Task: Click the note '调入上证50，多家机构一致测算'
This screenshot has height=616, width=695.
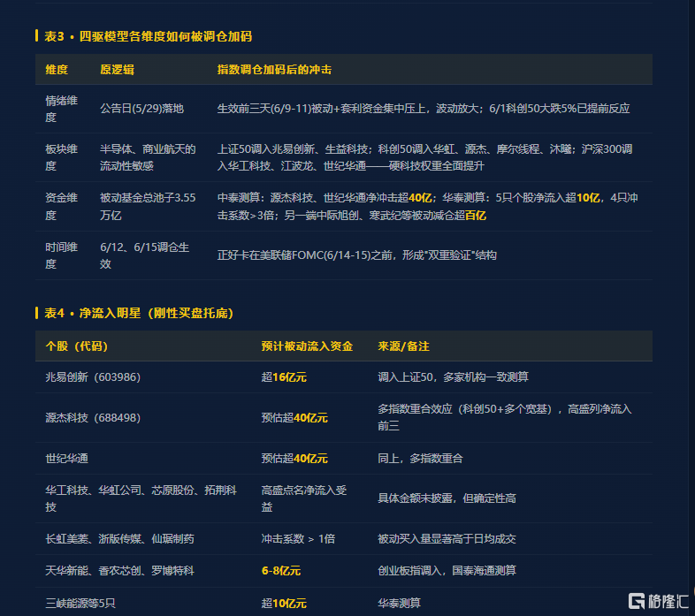Action: [453, 377]
